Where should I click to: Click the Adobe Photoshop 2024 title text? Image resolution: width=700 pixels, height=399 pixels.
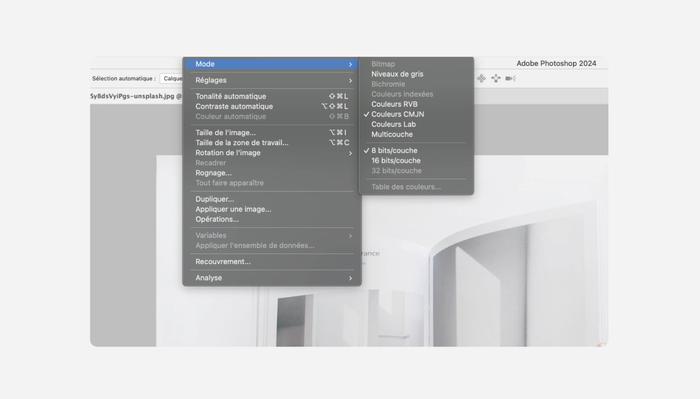[556, 63]
